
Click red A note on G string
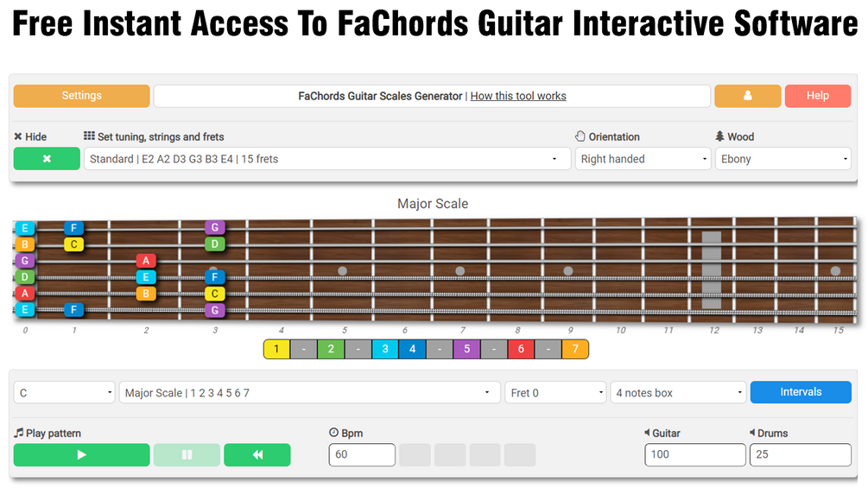tap(146, 261)
